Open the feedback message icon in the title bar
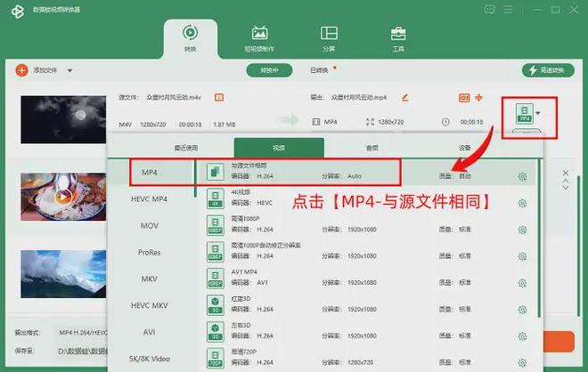588x372 pixels. click(x=489, y=10)
